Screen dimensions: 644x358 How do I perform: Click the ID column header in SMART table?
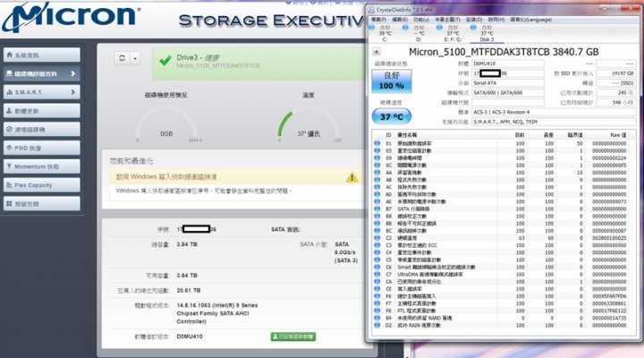[x=388, y=135]
